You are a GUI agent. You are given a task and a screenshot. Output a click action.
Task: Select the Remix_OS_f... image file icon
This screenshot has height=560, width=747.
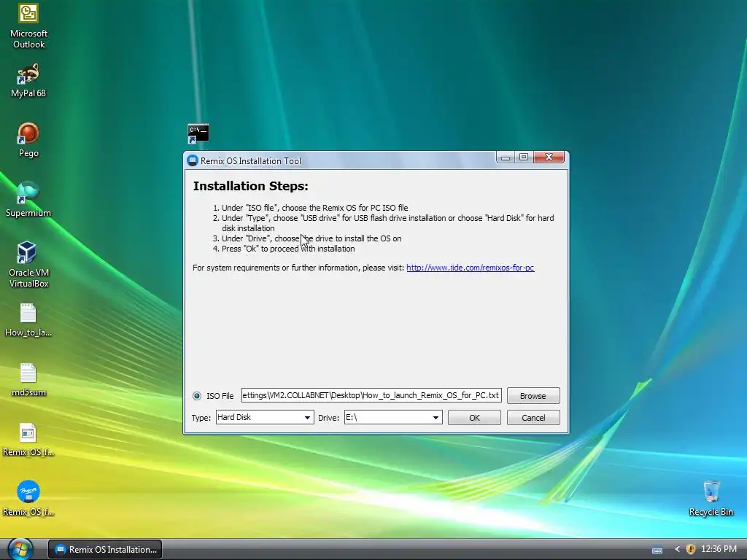click(x=28, y=440)
